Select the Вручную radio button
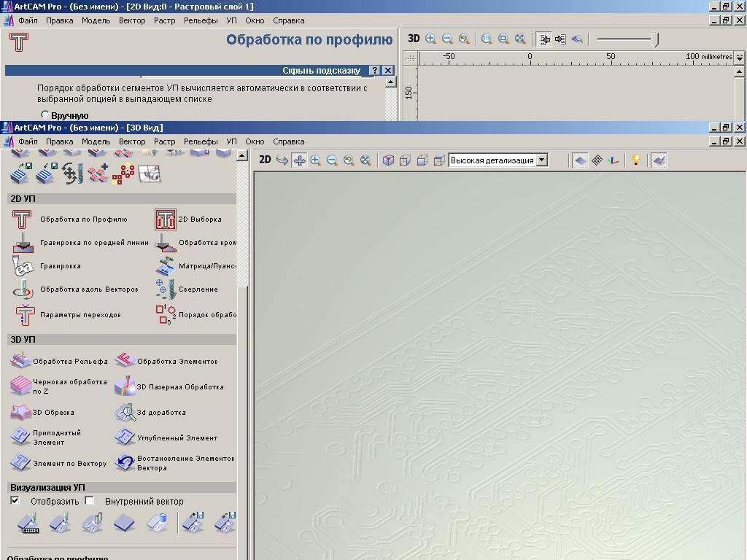This screenshot has width=747, height=560. click(44, 114)
